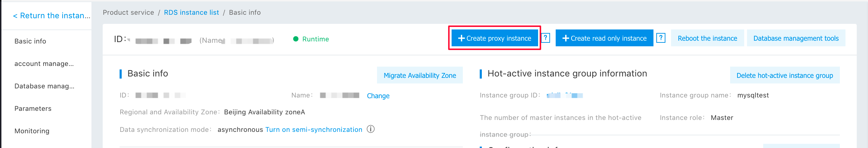Screen dimensions: 868x148
Task: Open Database management tools
Action: [796, 38]
